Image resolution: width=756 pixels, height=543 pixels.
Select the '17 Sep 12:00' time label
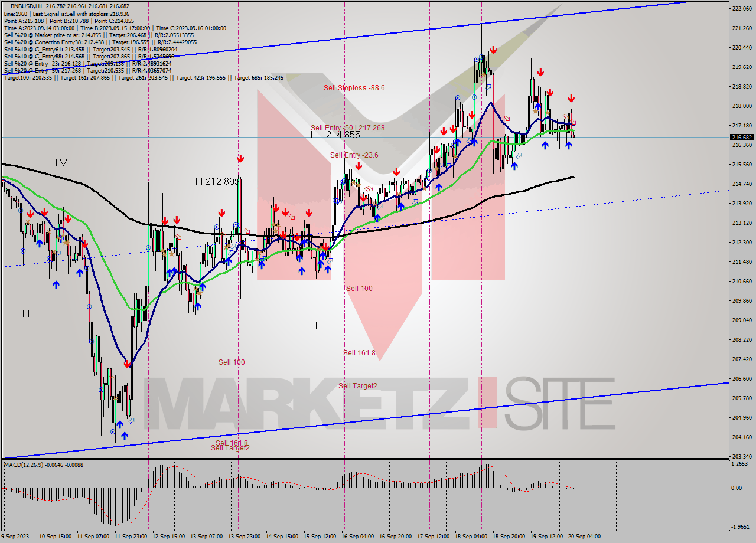[433, 537]
